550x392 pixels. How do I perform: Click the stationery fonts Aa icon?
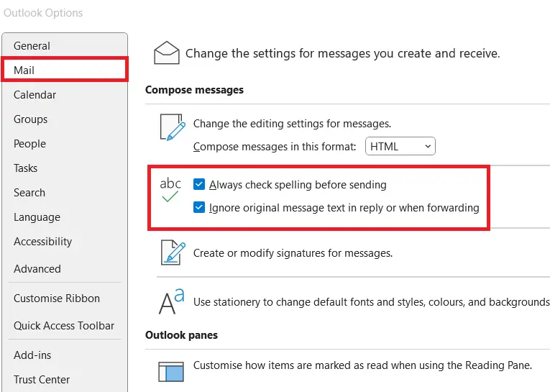point(172,301)
